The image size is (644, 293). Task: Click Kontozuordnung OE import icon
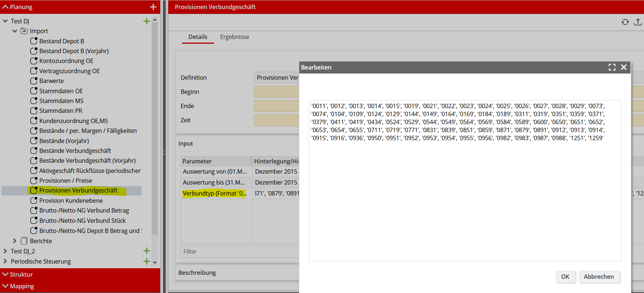coord(34,60)
